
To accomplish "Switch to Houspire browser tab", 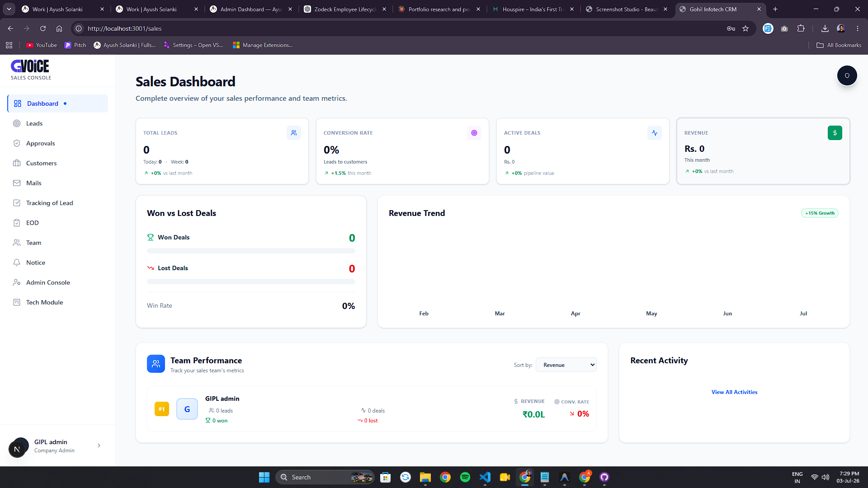I will point(533,9).
